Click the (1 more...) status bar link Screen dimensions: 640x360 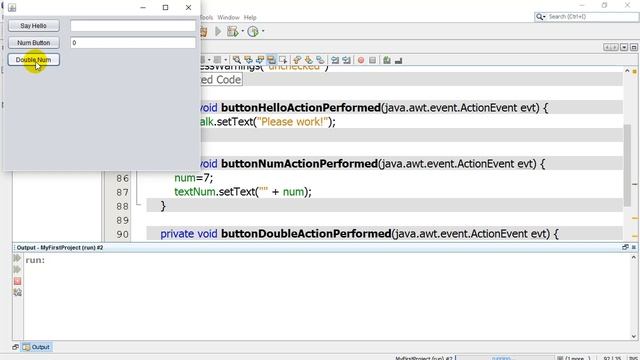[x=577, y=358]
